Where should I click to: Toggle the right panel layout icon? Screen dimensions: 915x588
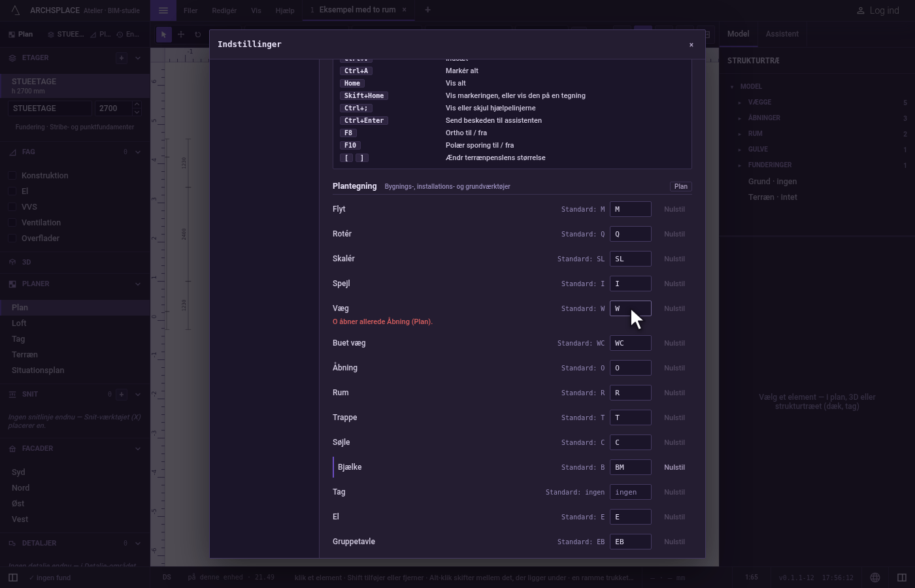(902, 578)
